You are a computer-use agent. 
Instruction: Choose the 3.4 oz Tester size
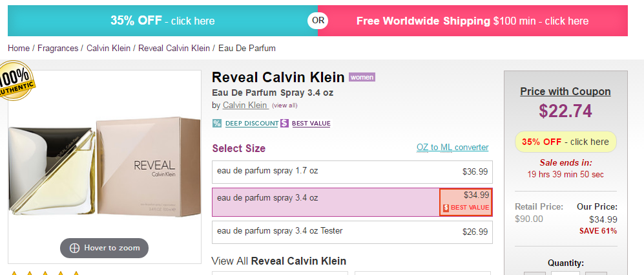click(352, 232)
